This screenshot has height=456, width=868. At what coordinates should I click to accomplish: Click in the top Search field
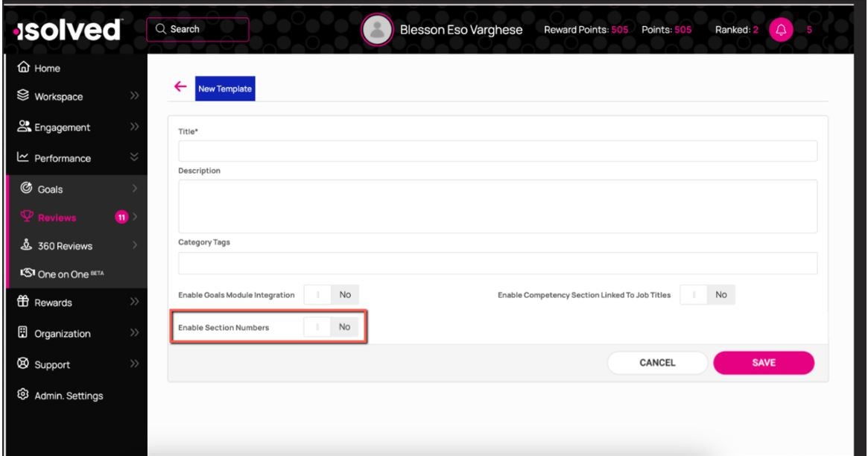(197, 29)
